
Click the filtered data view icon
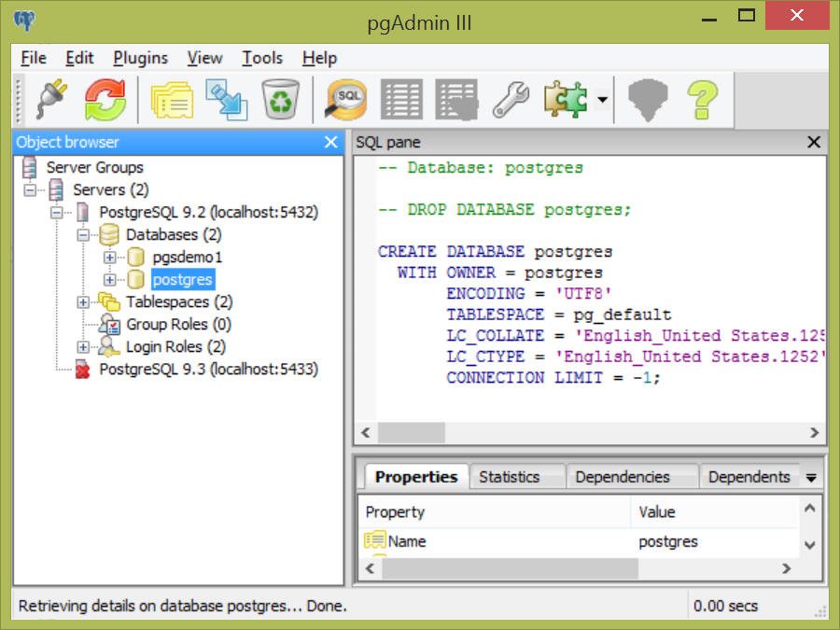pyautogui.click(x=456, y=100)
